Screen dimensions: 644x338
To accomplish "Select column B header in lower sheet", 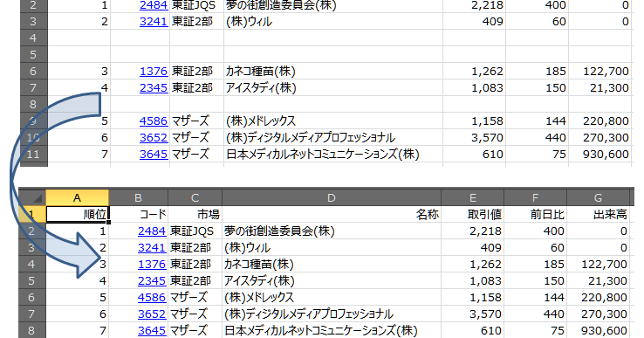I will pos(139,197).
